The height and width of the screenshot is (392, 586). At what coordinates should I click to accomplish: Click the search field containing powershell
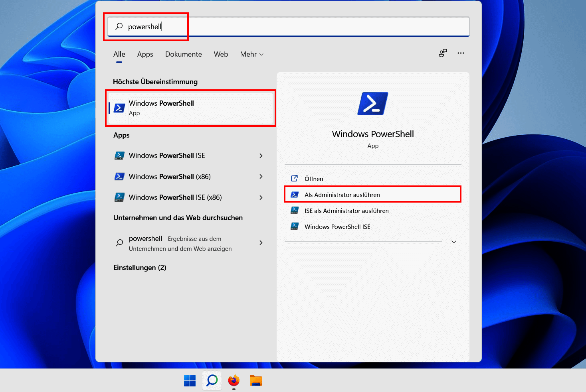(287, 27)
